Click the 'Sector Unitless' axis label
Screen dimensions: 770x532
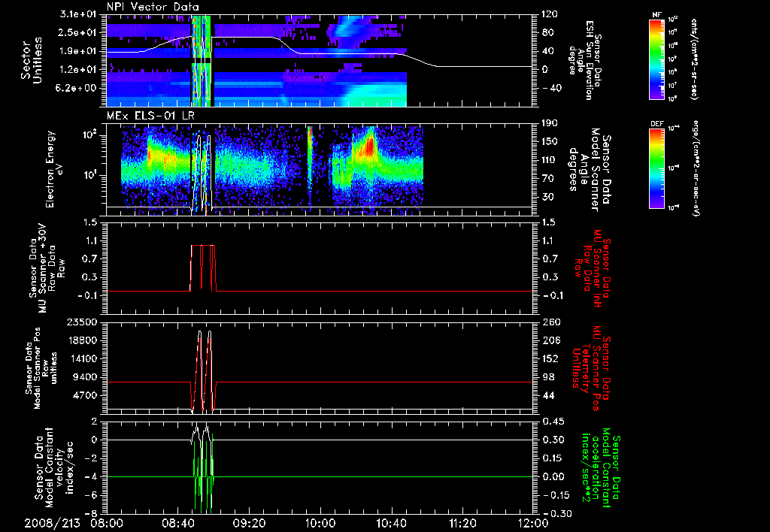tap(32, 60)
